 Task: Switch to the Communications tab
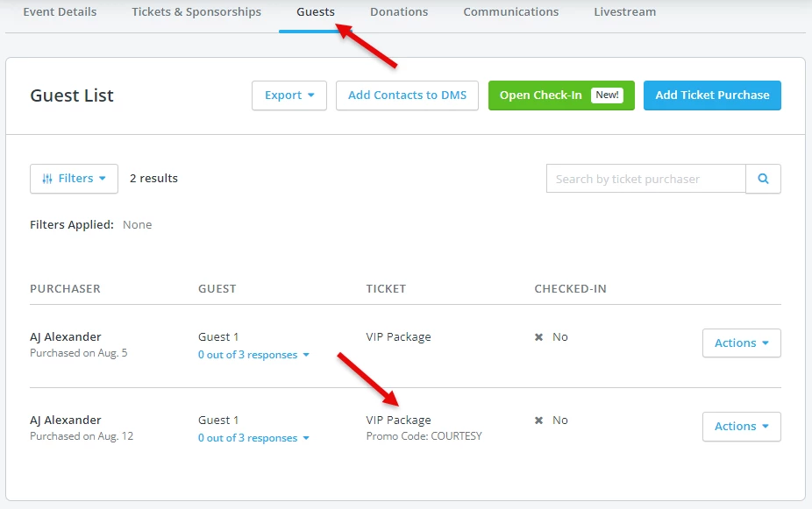click(511, 11)
